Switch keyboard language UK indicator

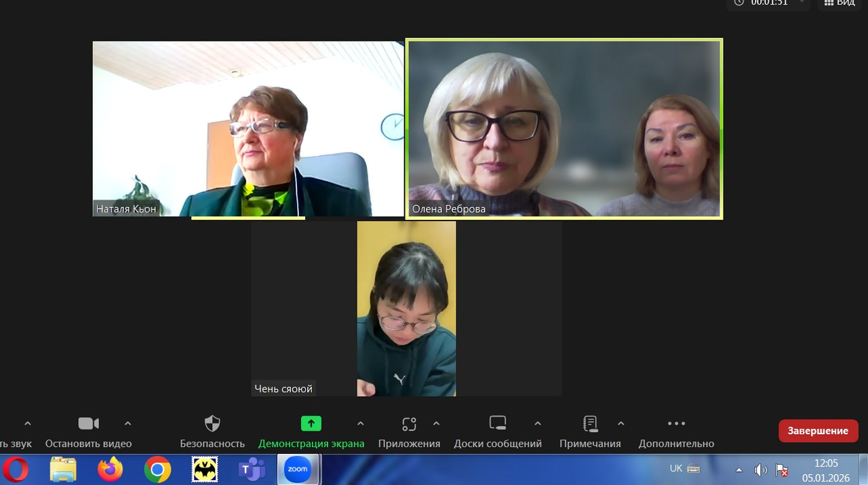pyautogui.click(x=676, y=469)
